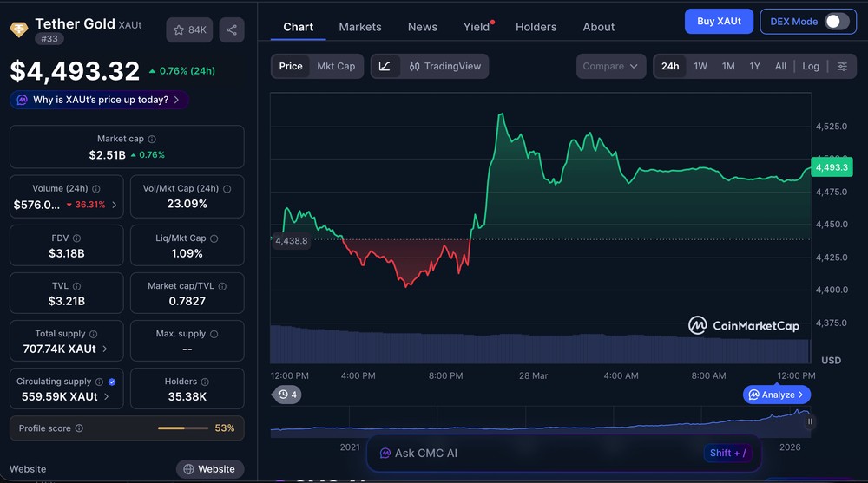The height and width of the screenshot is (483, 868).
Task: Open chart settings sliders icon
Action: 842,67
